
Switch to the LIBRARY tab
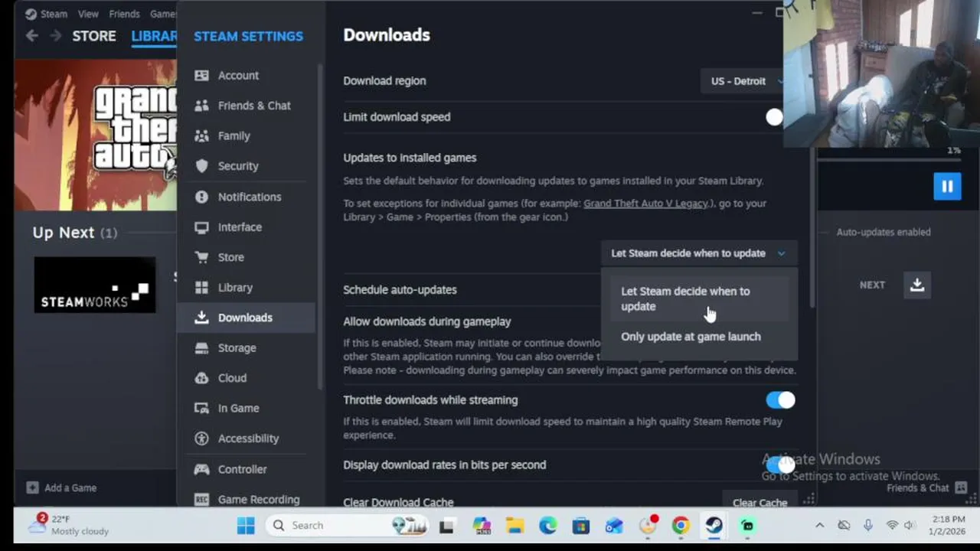tap(154, 36)
